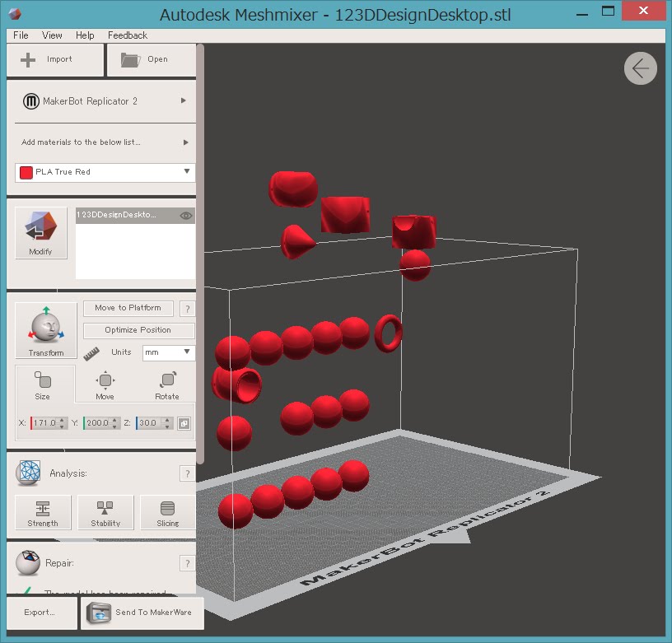672x643 pixels.
Task: Open the Feedback menu
Action: click(x=128, y=35)
